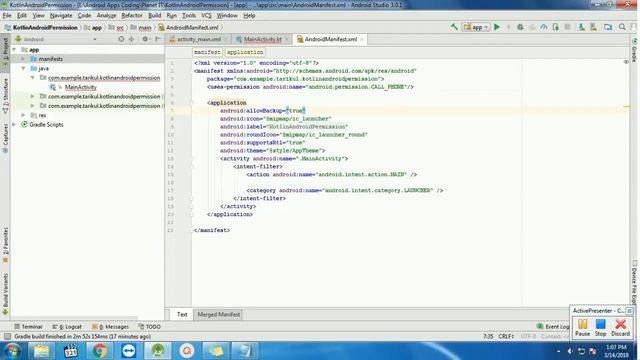
Task: Collapse the first com.example.tarikul package
Action: pos(33,78)
